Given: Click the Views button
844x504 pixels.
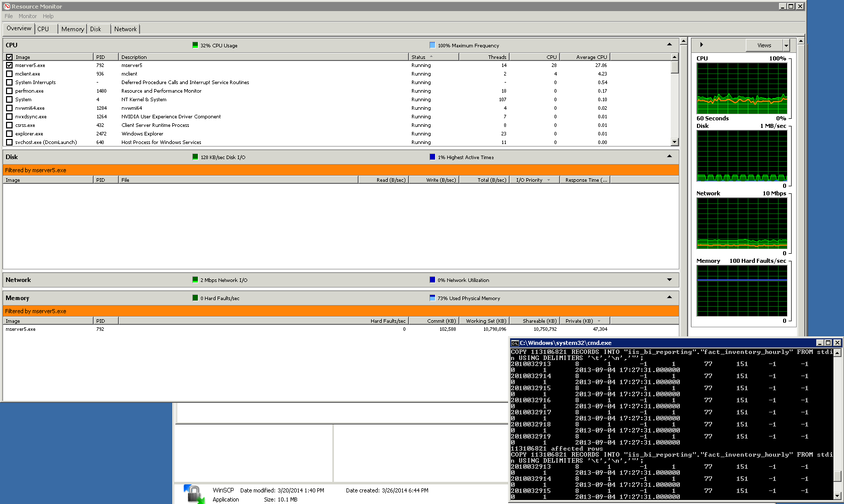Looking at the screenshot, I should (x=764, y=45).
